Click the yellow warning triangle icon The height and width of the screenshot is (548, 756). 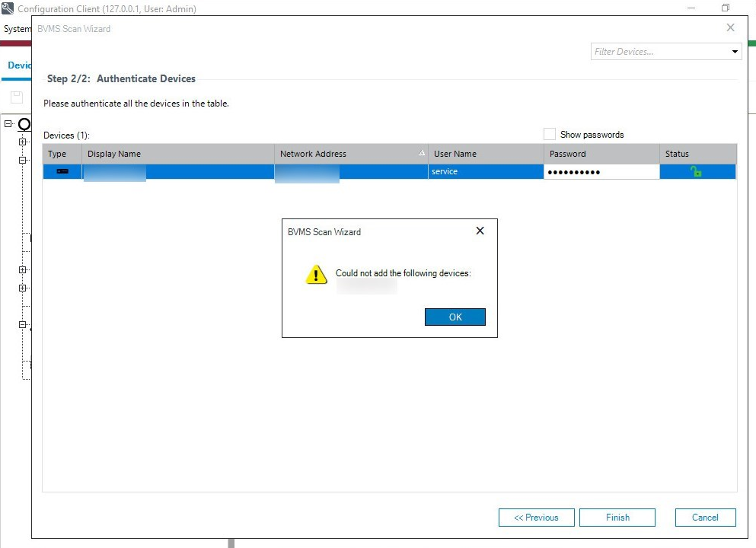click(x=316, y=274)
